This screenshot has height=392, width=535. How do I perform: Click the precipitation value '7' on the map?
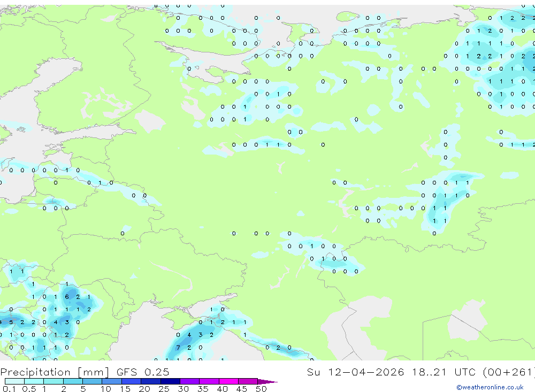point(178,348)
